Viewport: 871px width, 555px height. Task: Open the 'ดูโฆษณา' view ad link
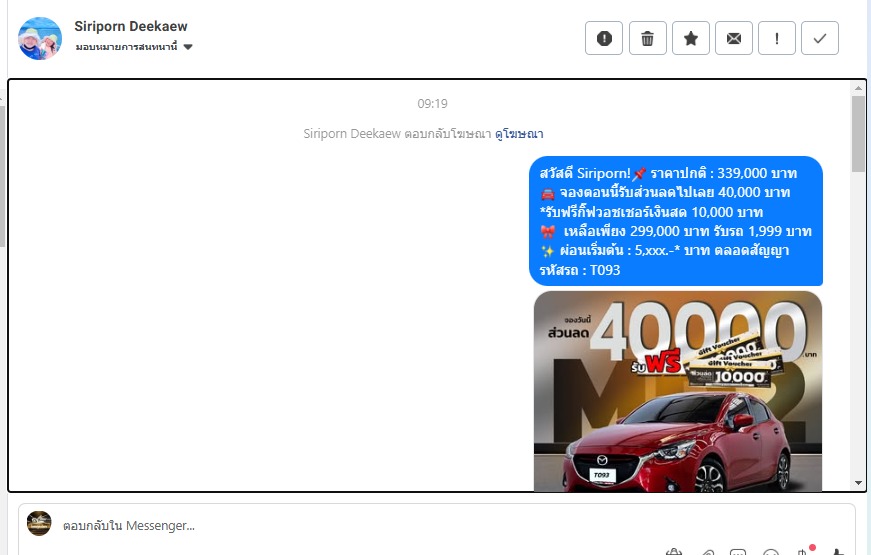point(519,134)
